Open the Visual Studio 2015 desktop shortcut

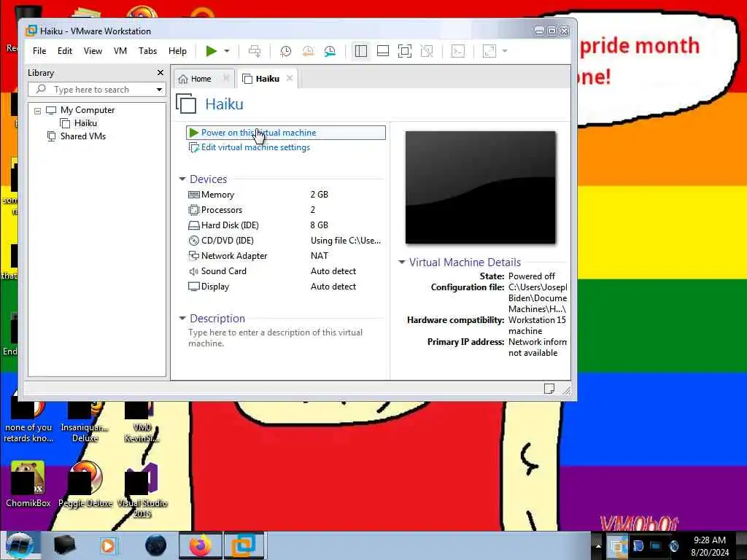pos(142,491)
